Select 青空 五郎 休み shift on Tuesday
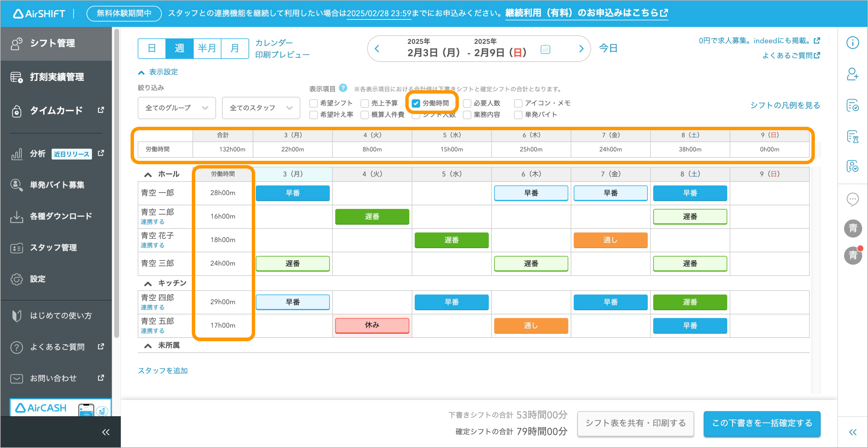This screenshot has width=868, height=448. coord(372,325)
